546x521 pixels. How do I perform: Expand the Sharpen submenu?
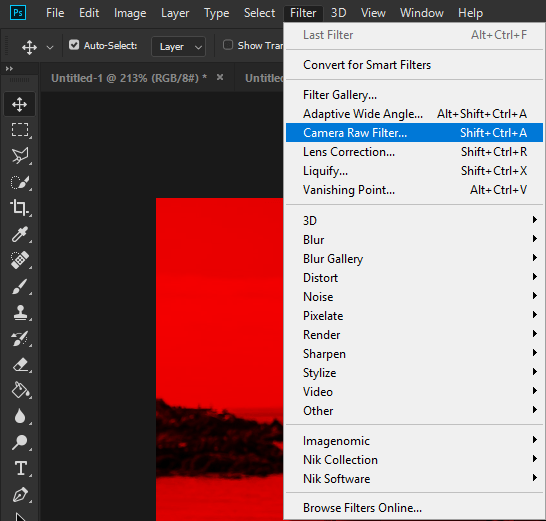pos(414,354)
